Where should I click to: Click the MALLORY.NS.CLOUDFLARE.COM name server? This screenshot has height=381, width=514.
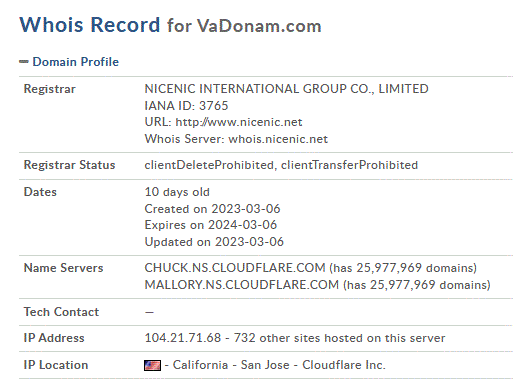(242, 285)
